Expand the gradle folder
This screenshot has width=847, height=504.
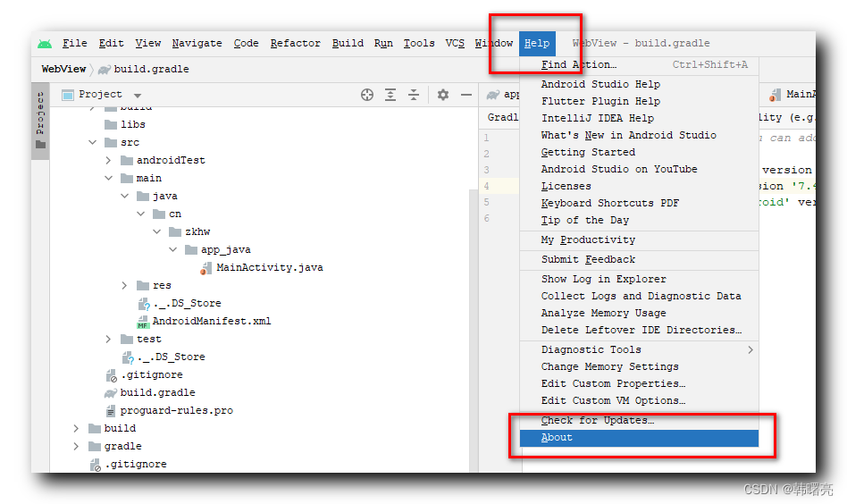(76, 446)
